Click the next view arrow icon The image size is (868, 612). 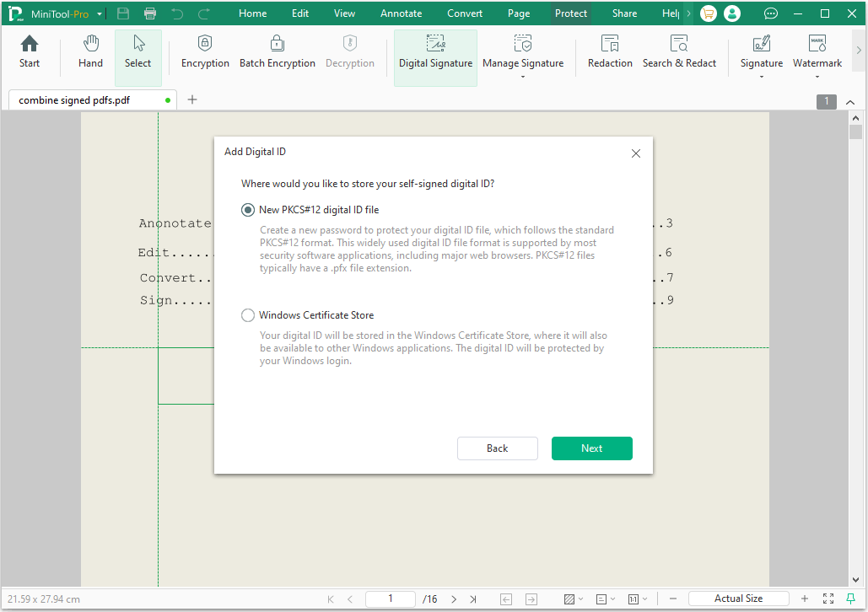(x=531, y=599)
